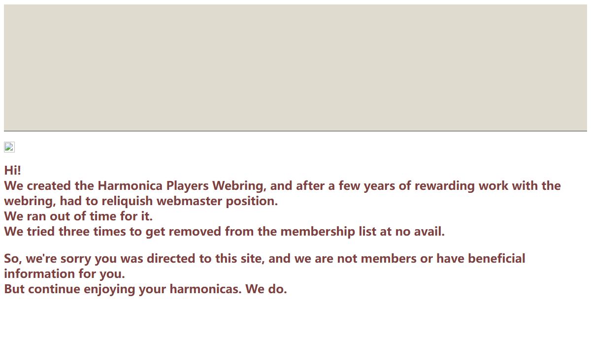Click the sentence starting "We tried three times"
The height and width of the screenshot is (364, 591).
point(224,231)
